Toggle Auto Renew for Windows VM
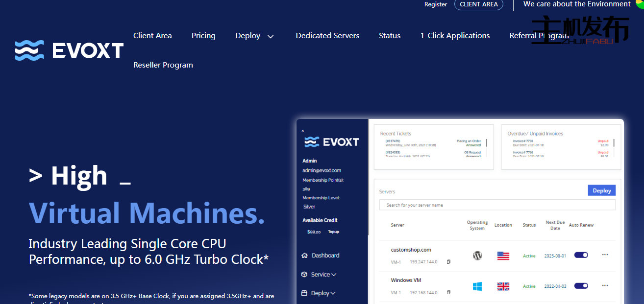Screen dimensions: 644x304 581,286
